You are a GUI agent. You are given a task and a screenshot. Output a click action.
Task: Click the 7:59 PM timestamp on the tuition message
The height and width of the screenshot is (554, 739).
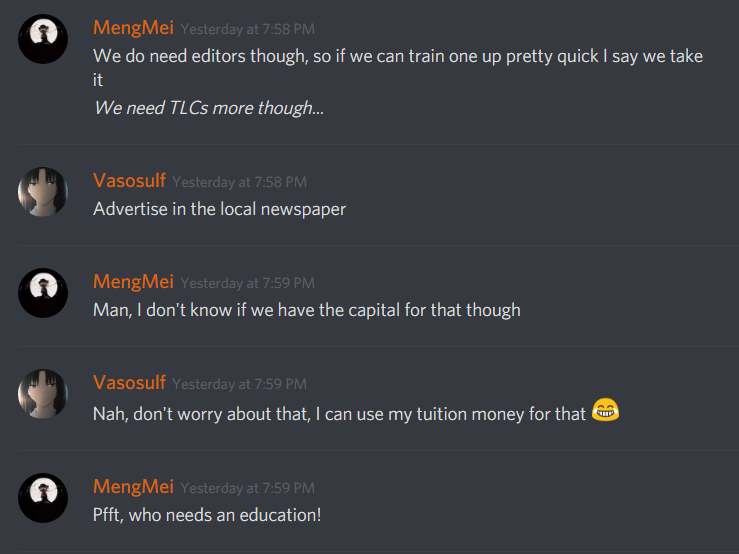click(239, 384)
